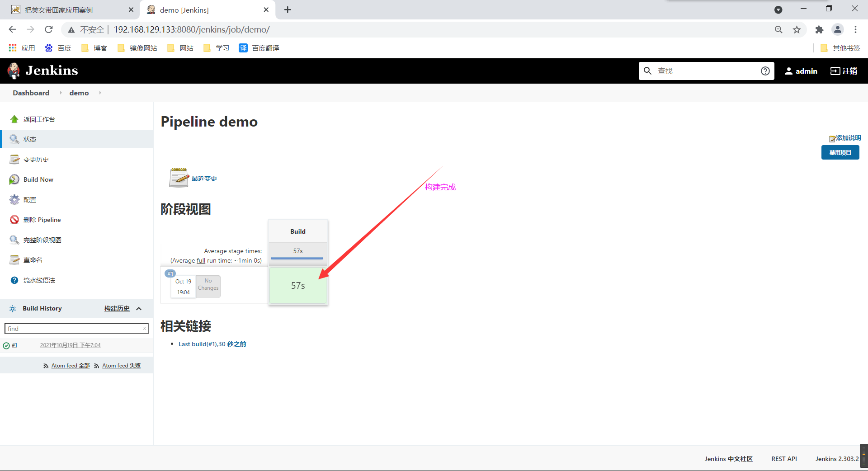
Task: Select 删除 Pipeline in sidebar
Action: [42, 220]
